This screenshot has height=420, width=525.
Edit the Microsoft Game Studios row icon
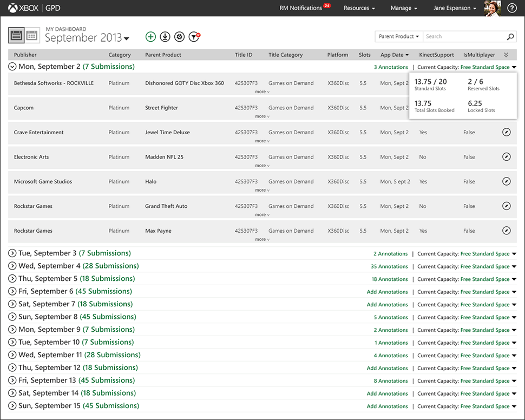[507, 181]
